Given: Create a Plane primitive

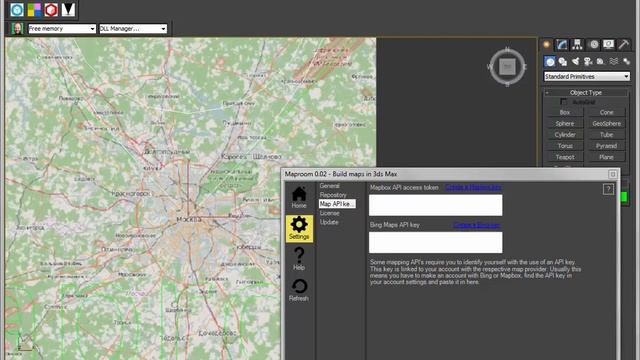Looking at the screenshot, I should [x=607, y=157].
